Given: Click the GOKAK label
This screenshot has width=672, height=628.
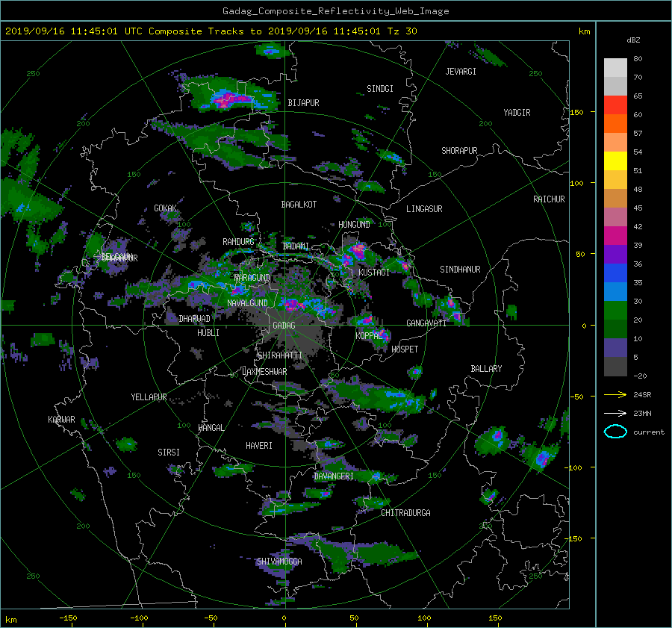Looking at the screenshot, I should point(166,208).
